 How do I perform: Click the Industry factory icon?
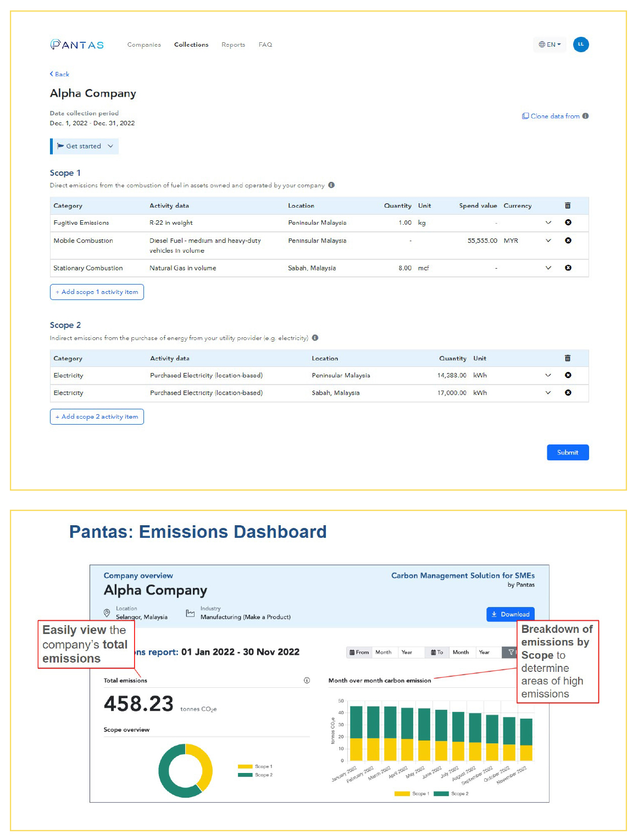point(190,613)
